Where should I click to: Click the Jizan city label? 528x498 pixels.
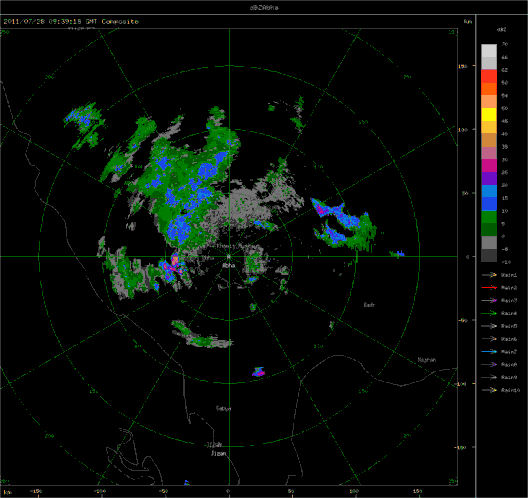click(x=219, y=454)
